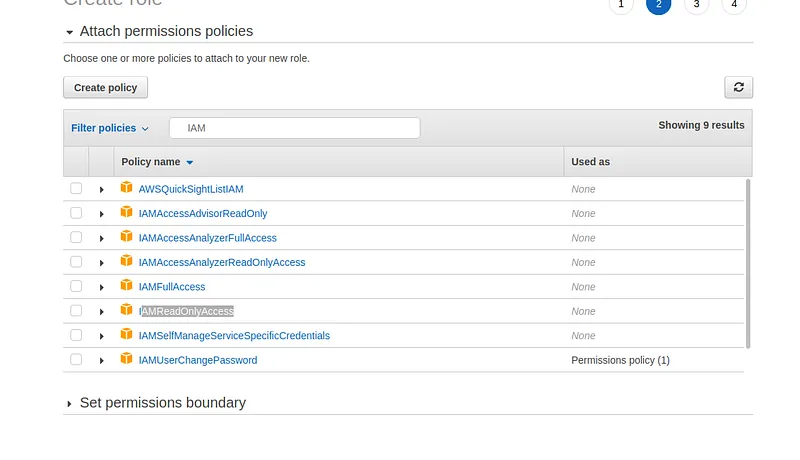Open the IAMAccessAdvisorReadOnly policy link

(x=203, y=214)
